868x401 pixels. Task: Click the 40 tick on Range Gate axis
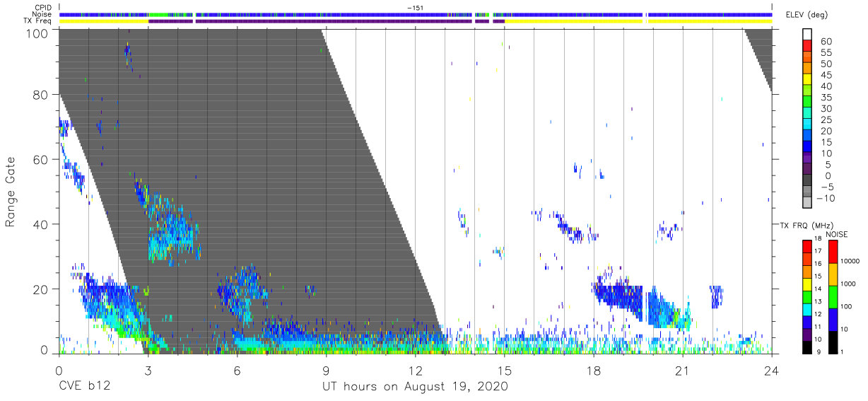coord(40,224)
